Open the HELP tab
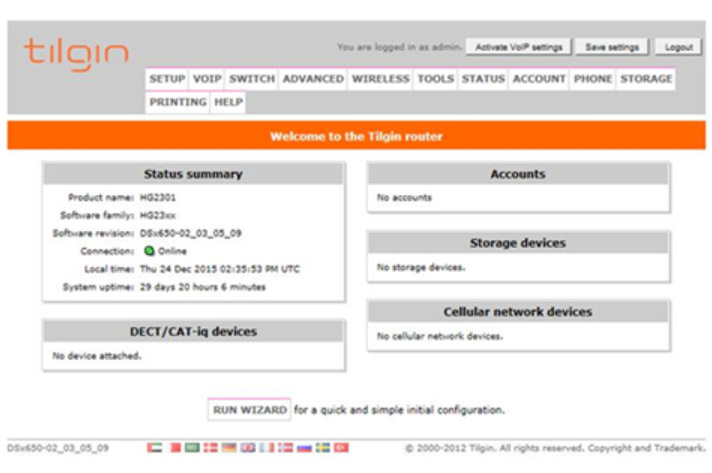The width and height of the screenshot is (712, 473). click(228, 102)
